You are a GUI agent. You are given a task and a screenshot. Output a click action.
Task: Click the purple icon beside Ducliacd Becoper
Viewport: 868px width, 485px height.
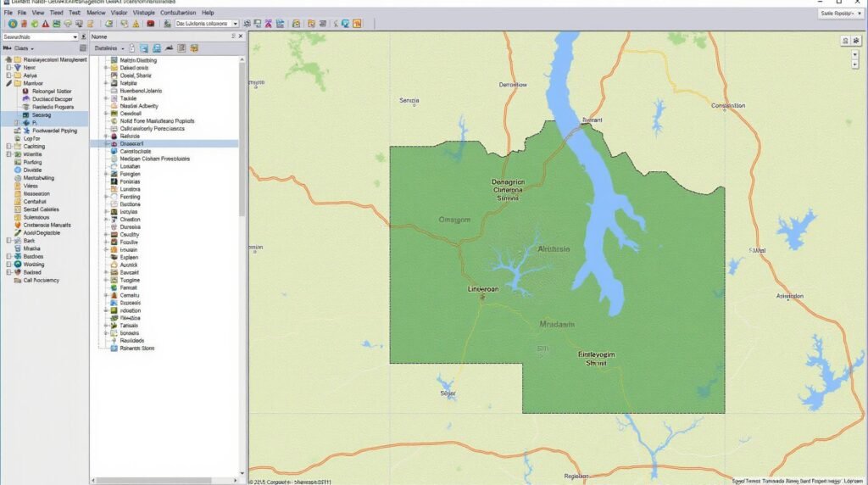pyautogui.click(x=25, y=99)
